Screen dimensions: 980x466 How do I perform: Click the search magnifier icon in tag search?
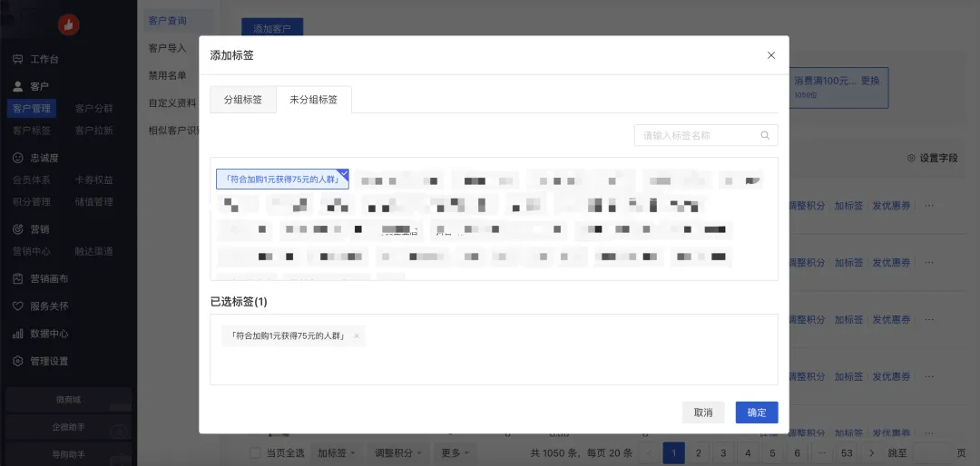coord(766,136)
